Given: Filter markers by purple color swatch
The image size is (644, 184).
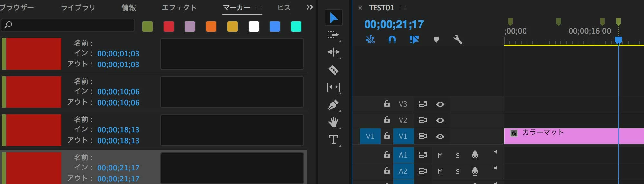Looking at the screenshot, I should [x=190, y=26].
